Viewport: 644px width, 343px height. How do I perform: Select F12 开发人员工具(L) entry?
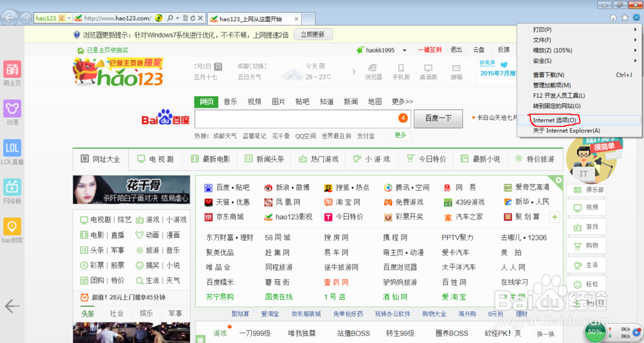point(579,95)
